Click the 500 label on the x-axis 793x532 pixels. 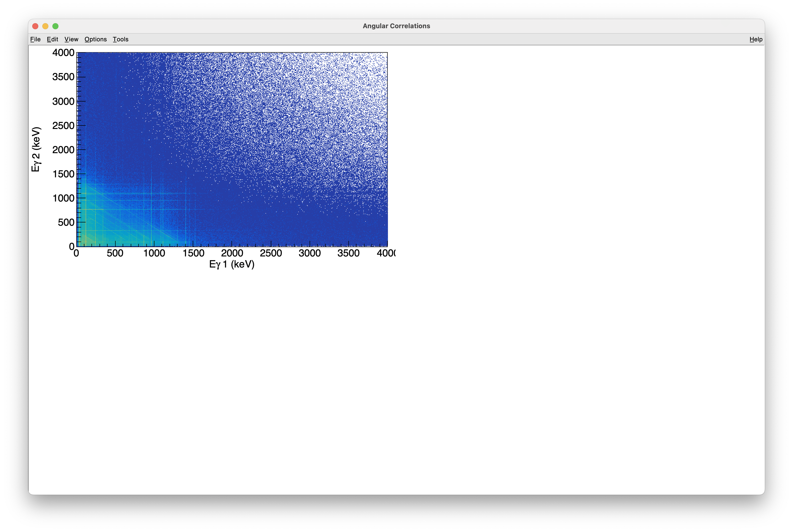click(115, 253)
